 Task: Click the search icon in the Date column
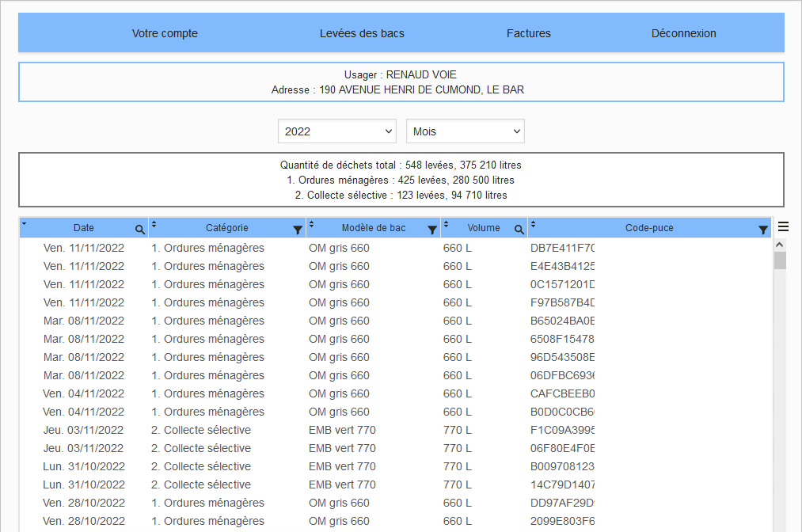tap(140, 230)
